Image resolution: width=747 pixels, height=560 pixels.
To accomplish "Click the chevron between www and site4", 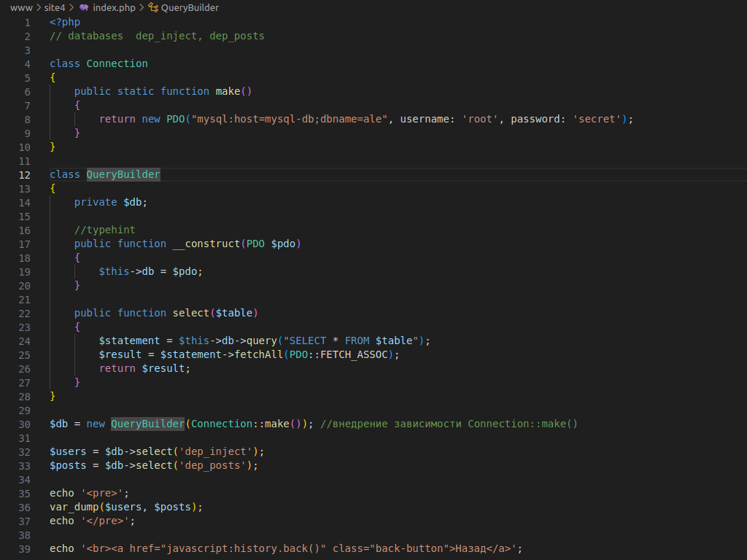I will (38, 7).
